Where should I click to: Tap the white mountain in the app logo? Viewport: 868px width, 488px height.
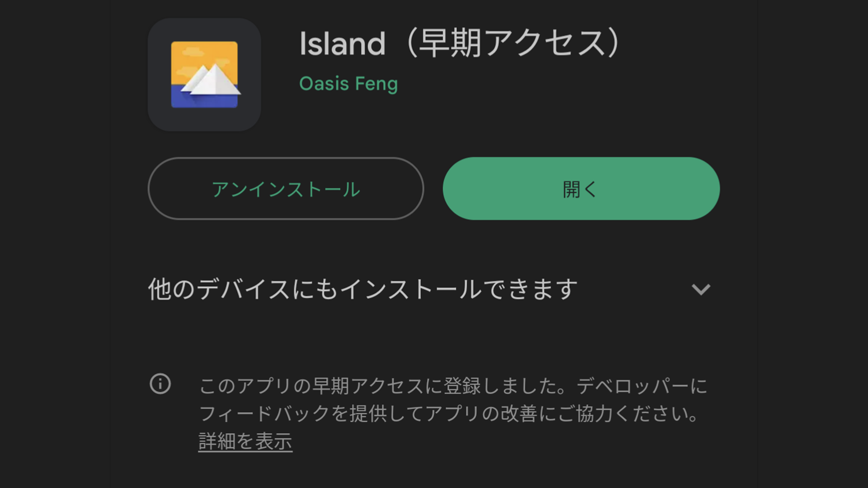click(x=211, y=81)
